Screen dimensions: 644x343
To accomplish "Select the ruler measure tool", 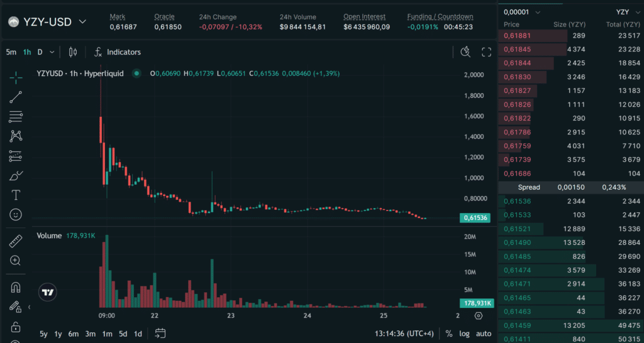I will click(x=16, y=241).
